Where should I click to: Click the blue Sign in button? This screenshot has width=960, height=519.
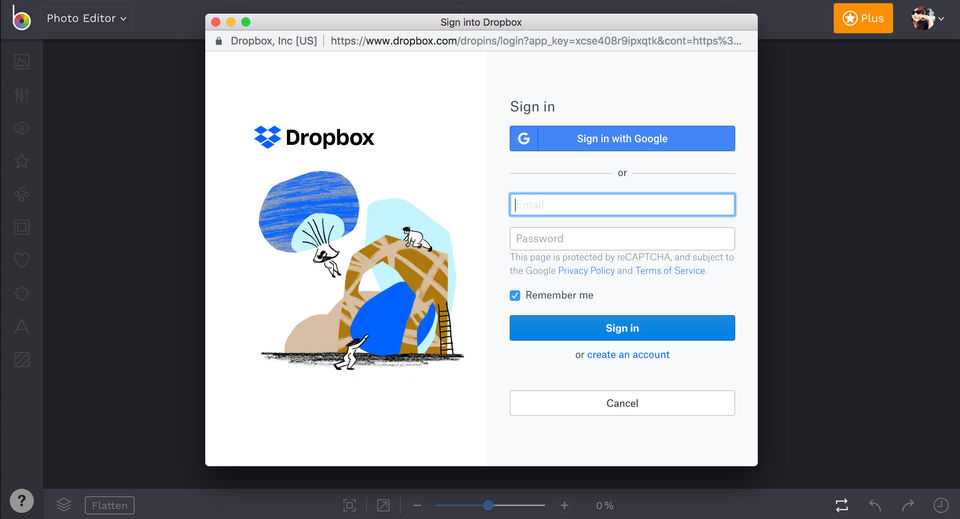pyautogui.click(x=622, y=328)
